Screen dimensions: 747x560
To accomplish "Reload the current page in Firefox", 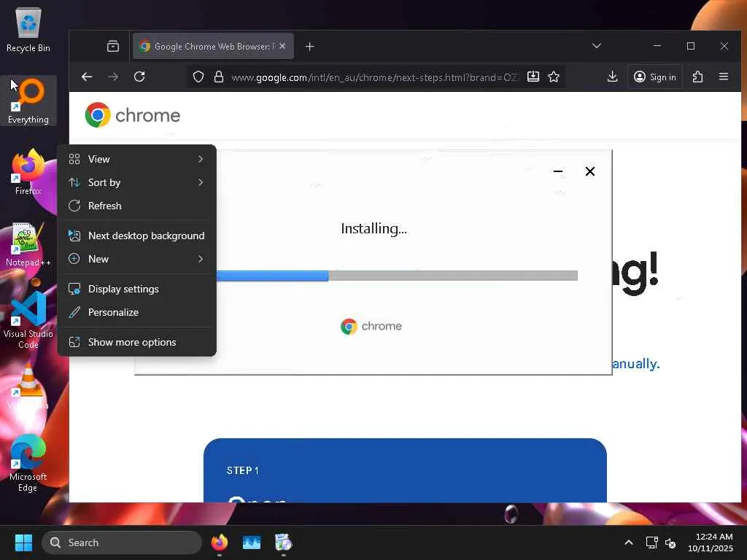I will pyautogui.click(x=139, y=77).
